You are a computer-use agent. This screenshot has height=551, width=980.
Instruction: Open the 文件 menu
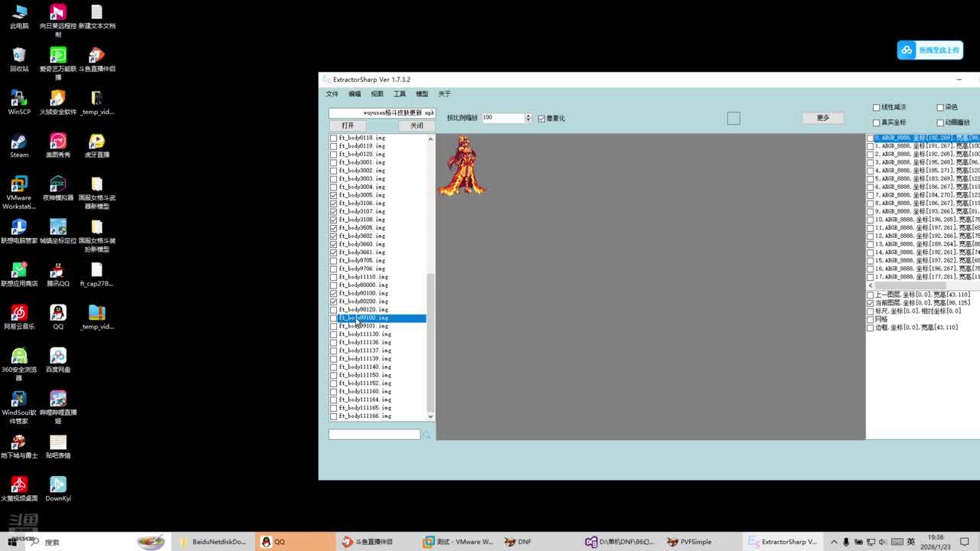332,94
